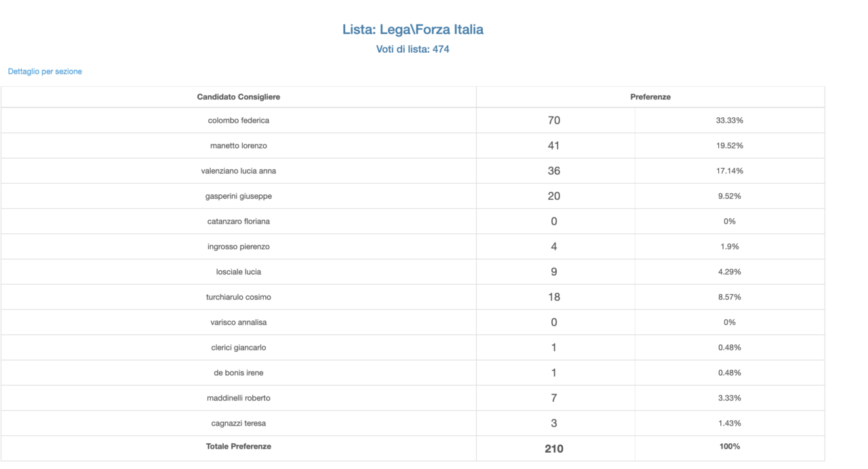Click maddinelli roberto candidate cell
Screen dimensions: 868x469
coord(238,398)
